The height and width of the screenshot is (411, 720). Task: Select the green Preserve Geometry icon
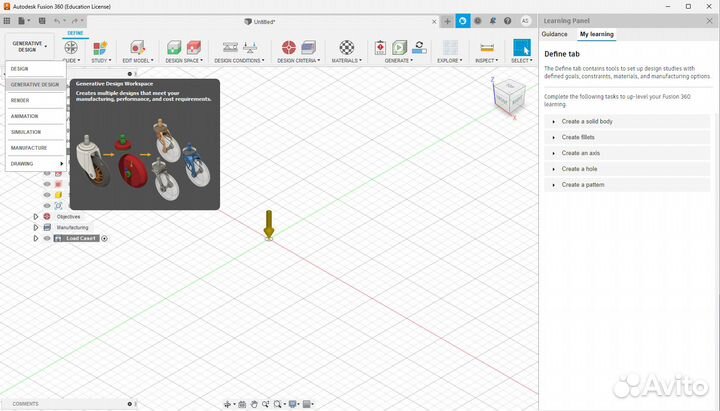point(174,47)
